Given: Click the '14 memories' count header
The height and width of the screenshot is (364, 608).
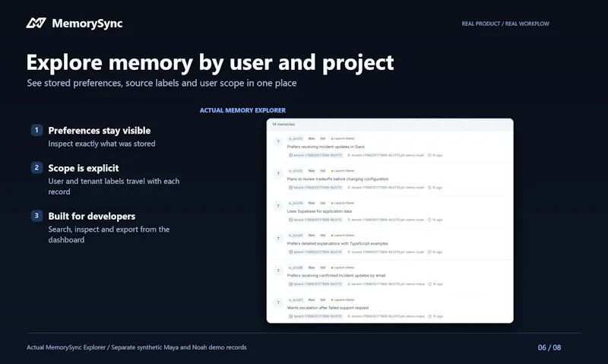Looking at the screenshot, I should coord(283,125).
